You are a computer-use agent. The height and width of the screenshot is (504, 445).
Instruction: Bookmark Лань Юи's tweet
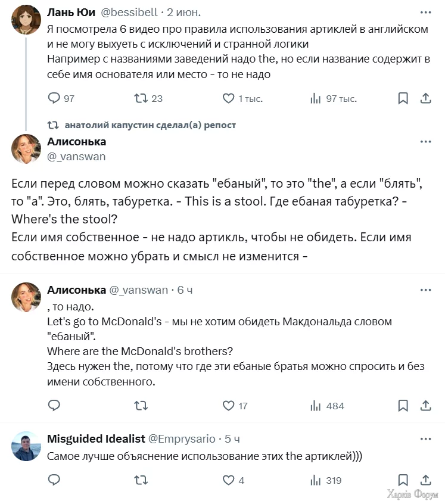403,98
